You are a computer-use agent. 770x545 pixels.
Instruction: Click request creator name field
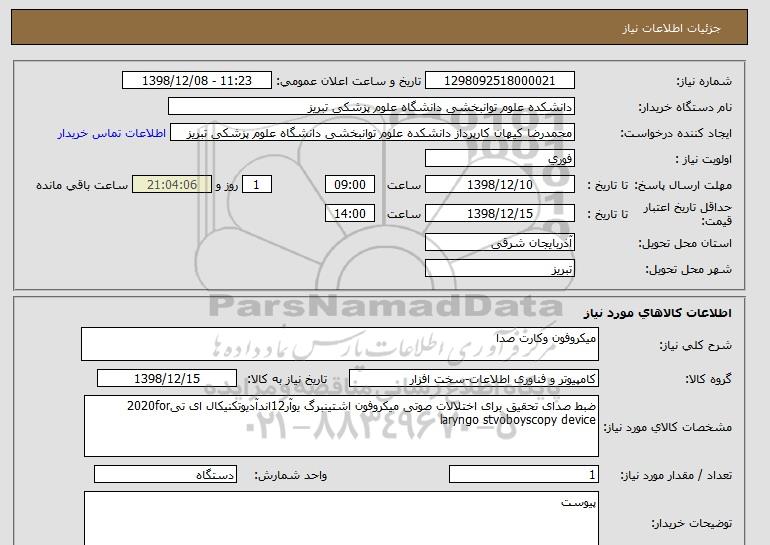click(372, 133)
